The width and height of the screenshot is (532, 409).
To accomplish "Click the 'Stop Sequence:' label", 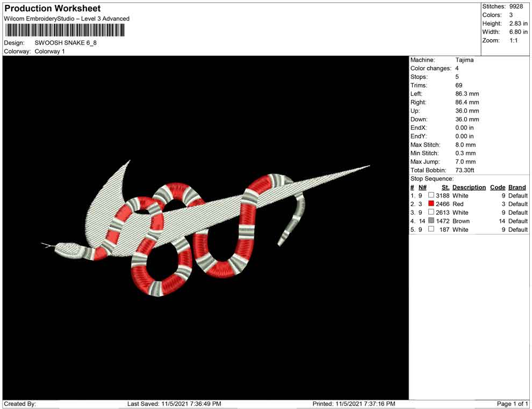I will pos(432,179).
